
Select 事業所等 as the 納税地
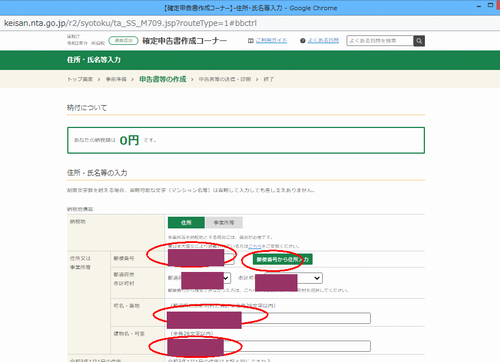(x=224, y=223)
